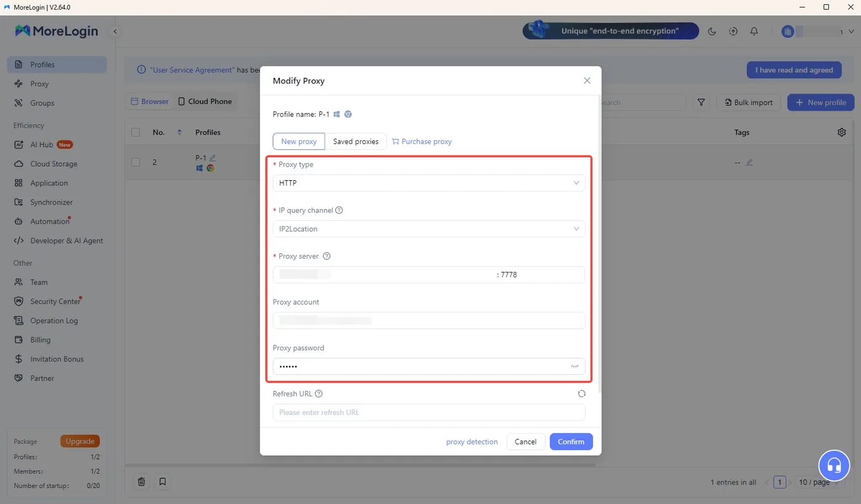861x504 pixels.
Task: Select the profile row 2 checkbox
Action: [x=136, y=162]
